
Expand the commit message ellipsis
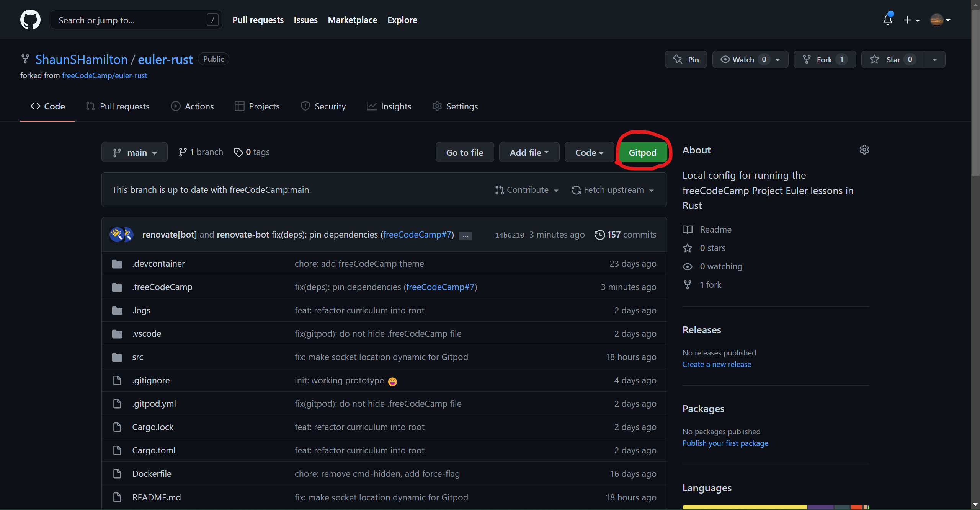465,235
